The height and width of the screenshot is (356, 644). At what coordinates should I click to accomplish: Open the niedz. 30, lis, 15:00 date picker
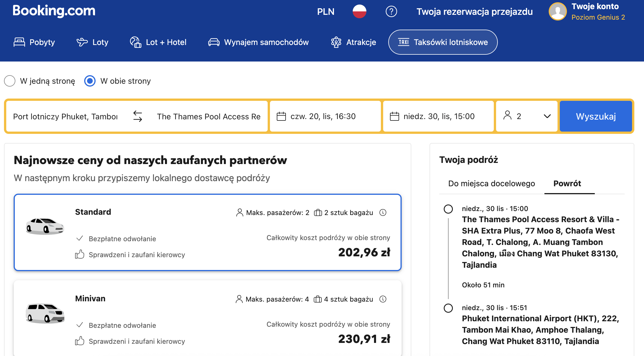[x=438, y=116]
